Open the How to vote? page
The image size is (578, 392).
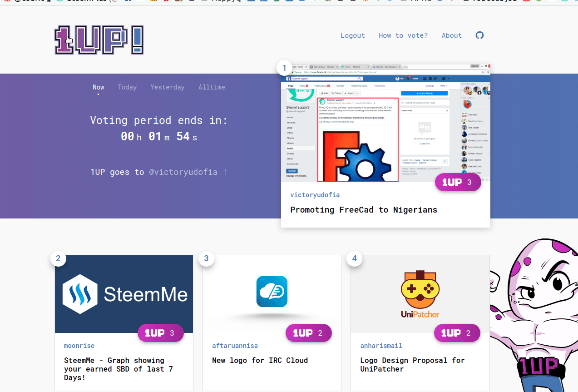tap(403, 35)
